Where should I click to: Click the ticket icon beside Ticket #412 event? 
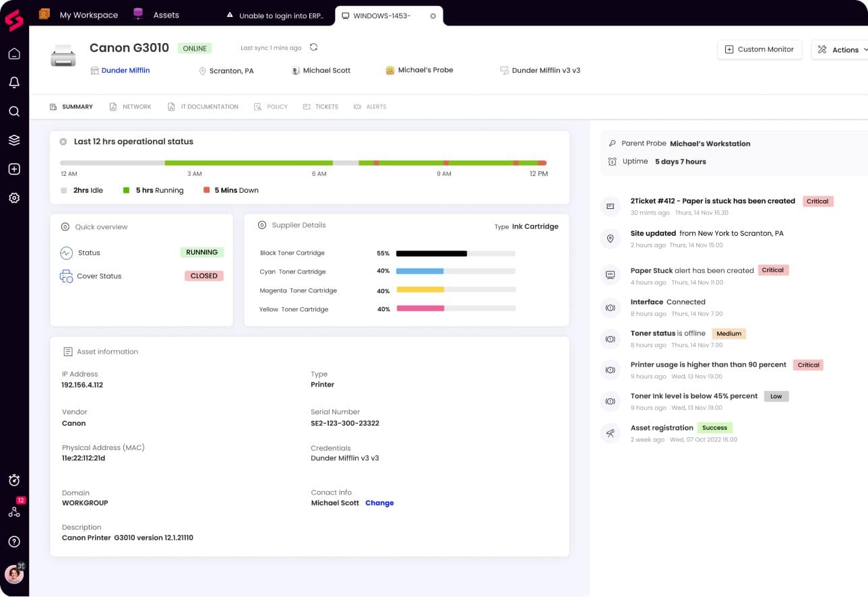point(610,206)
